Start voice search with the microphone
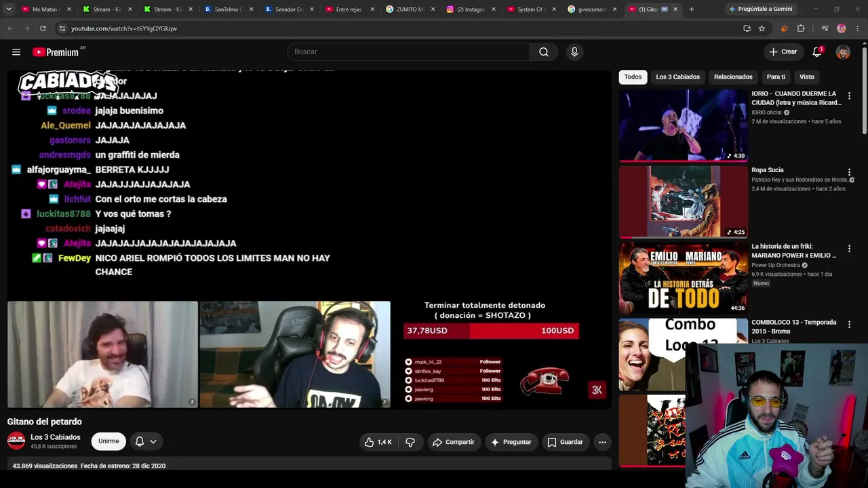Screen dimensions: 868x488 click(x=574, y=52)
